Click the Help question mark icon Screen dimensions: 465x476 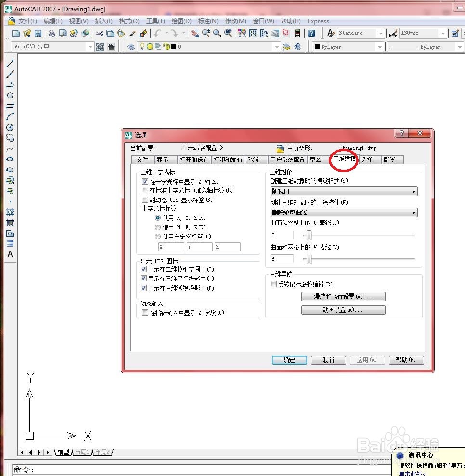311,33
